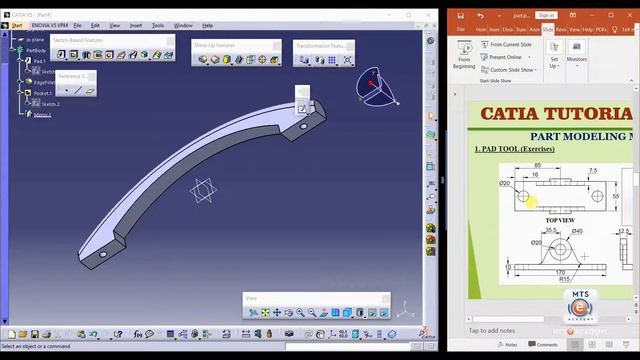Image resolution: width=640 pixels, height=360 pixels.
Task: Click the Shell tool icon
Action: coord(239,60)
